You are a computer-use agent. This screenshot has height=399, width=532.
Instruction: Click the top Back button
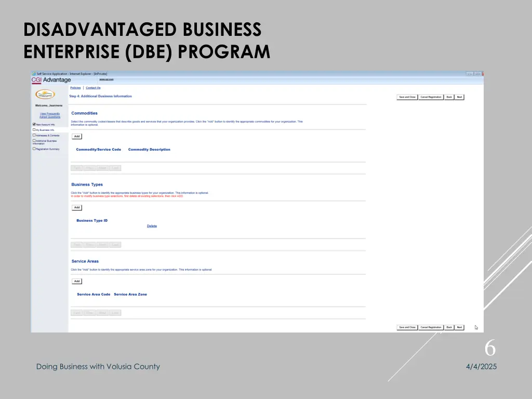tap(449, 97)
